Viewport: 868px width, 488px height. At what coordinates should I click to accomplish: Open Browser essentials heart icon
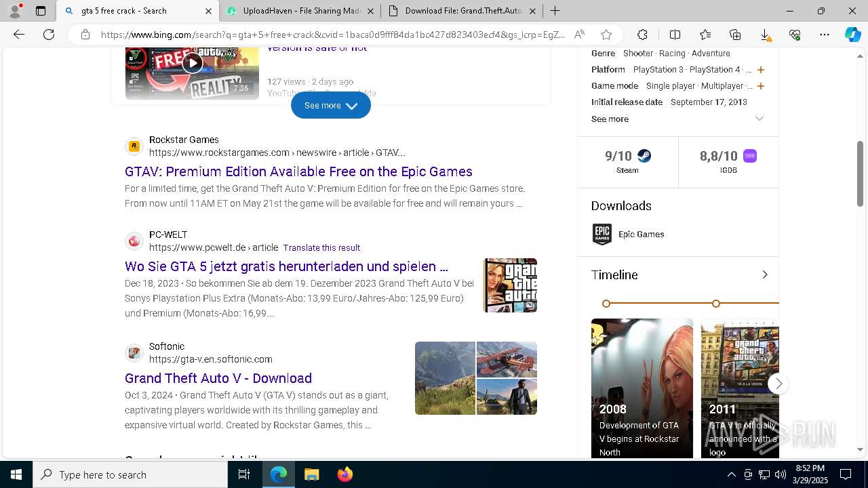point(795,35)
